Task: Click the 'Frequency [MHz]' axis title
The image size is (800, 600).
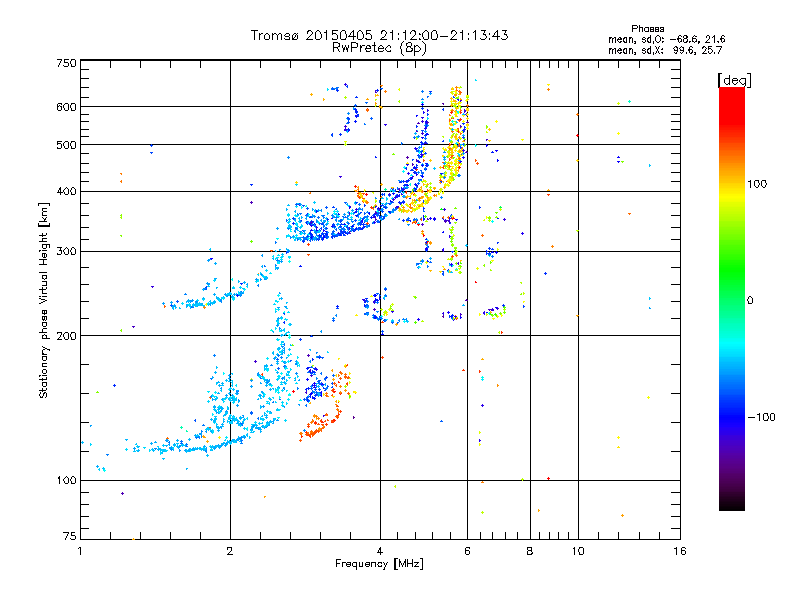Action: click(x=379, y=564)
